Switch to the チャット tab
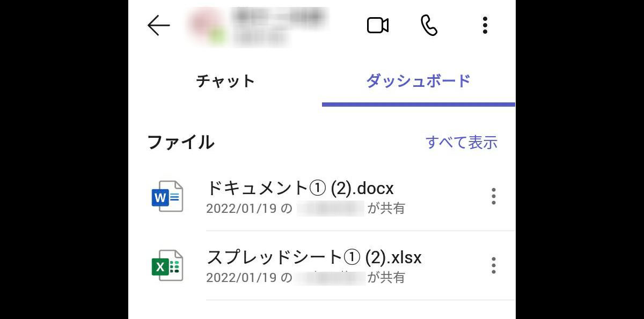 tap(225, 81)
